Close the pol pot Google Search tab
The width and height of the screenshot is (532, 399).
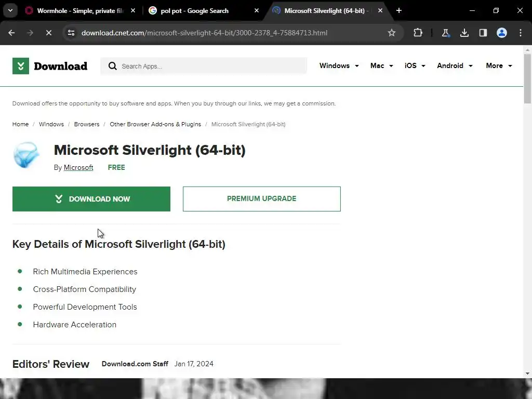coord(257,10)
